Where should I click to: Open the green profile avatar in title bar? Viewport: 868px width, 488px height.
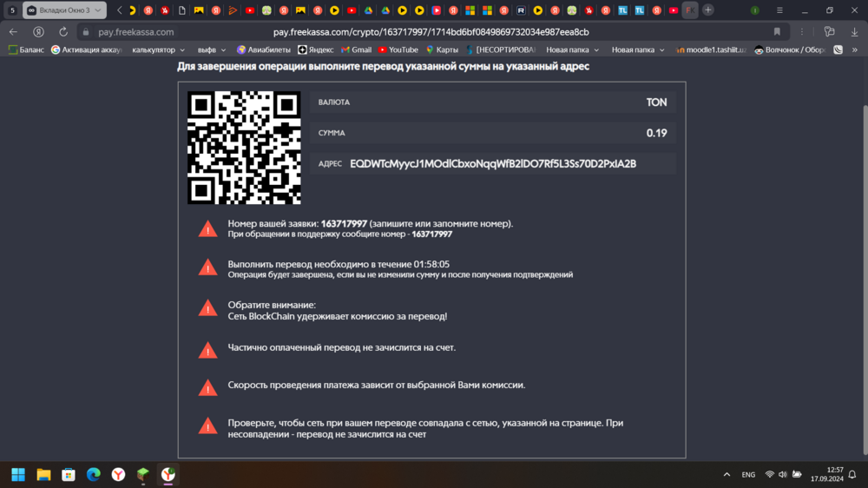tap(754, 10)
